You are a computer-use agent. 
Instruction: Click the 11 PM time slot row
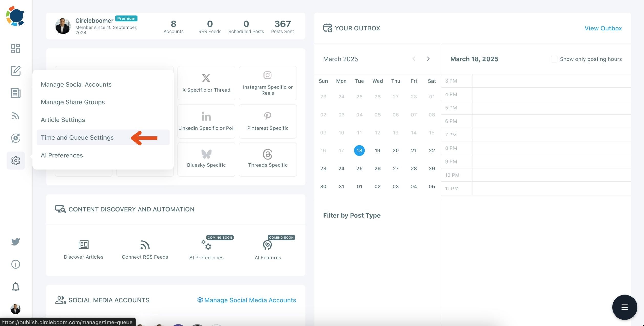(536, 188)
